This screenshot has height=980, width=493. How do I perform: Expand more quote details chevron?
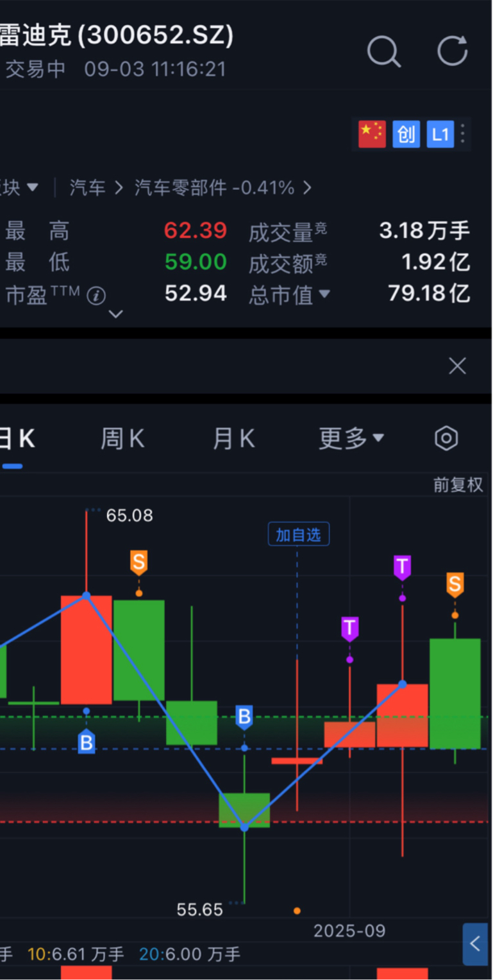(116, 314)
